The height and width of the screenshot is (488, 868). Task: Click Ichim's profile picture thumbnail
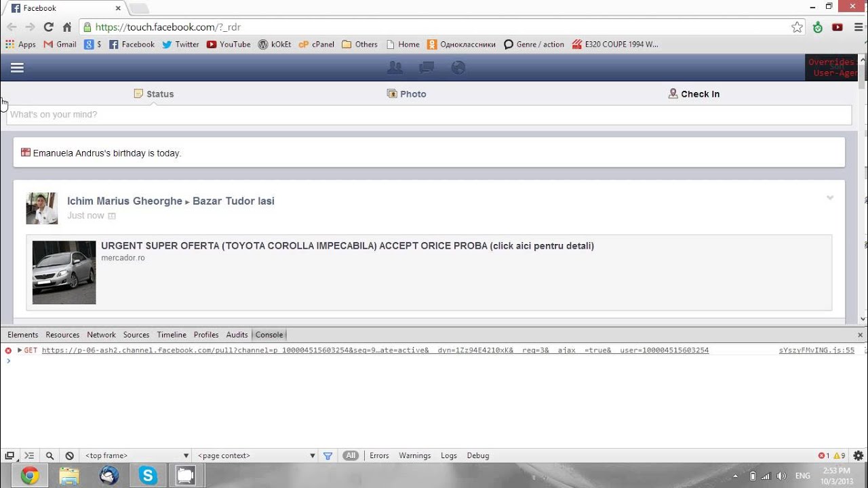tap(42, 208)
